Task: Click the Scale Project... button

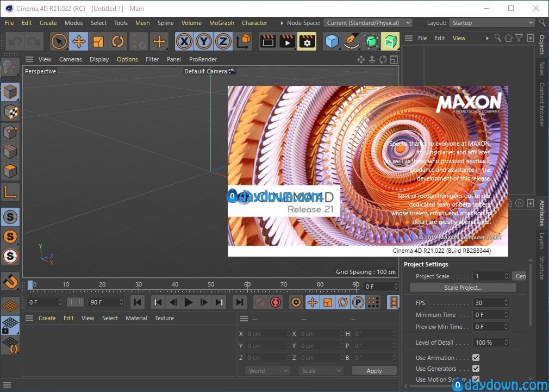Action: [463, 288]
